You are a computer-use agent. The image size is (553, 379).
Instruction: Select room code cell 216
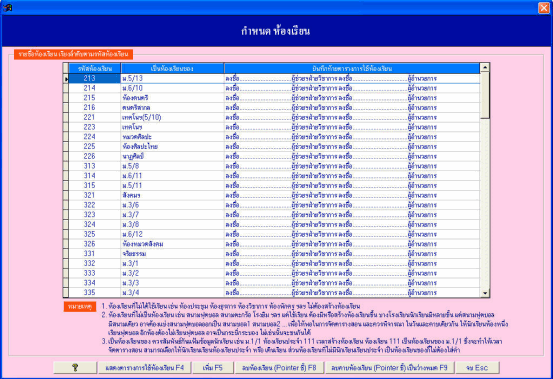click(x=95, y=108)
